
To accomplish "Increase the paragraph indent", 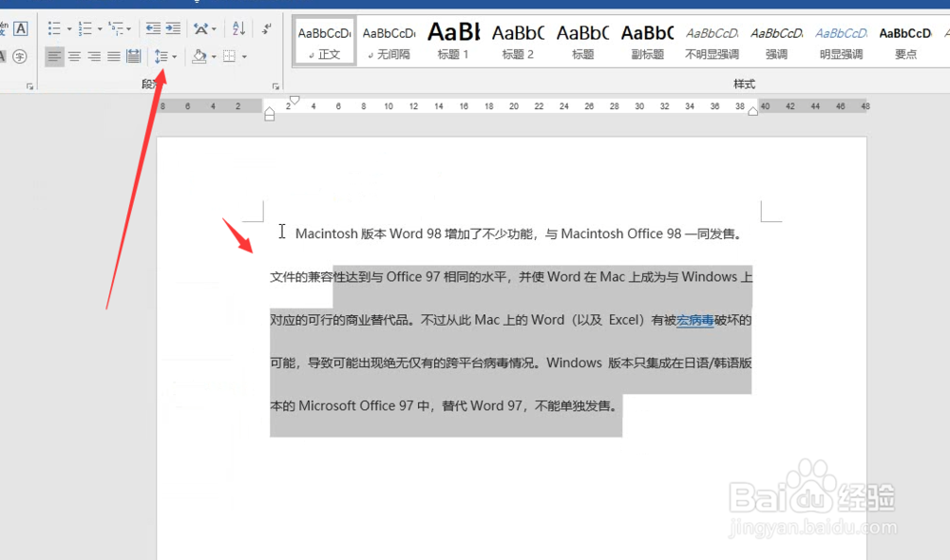I will tap(173, 28).
